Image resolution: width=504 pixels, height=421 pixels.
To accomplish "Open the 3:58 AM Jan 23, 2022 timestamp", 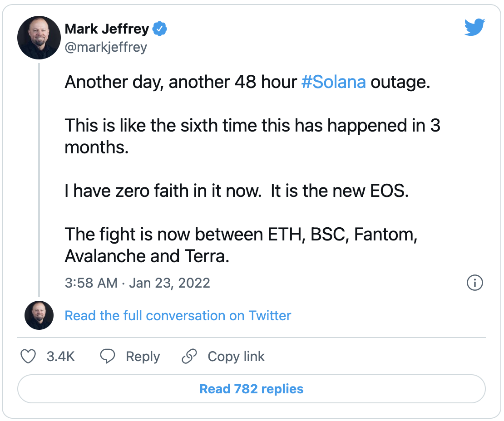I will (x=137, y=283).
